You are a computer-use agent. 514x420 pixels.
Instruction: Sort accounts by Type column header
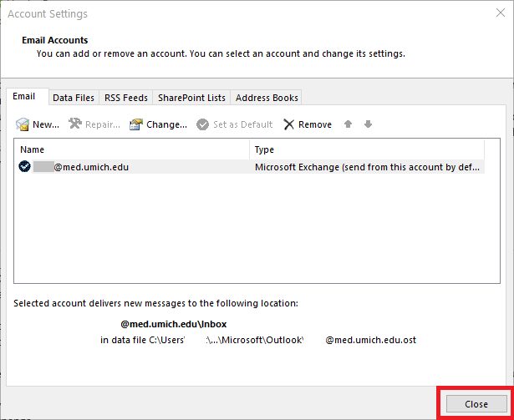coord(366,149)
